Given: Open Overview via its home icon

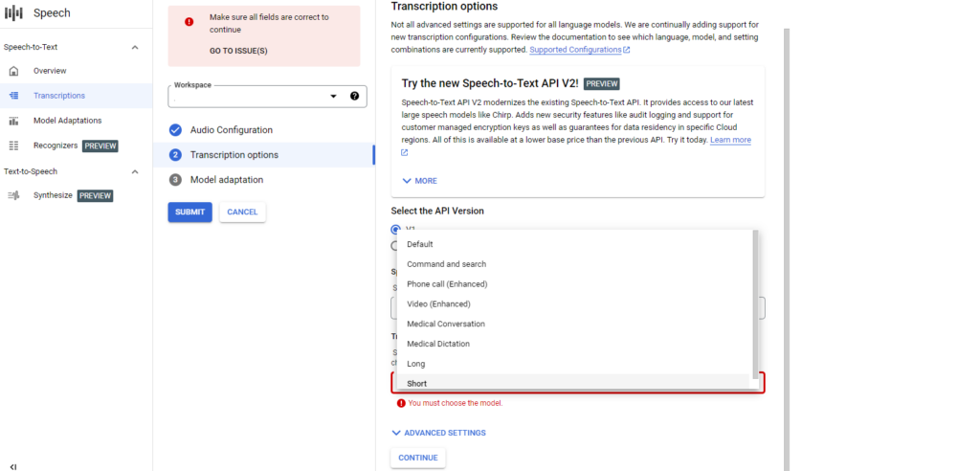Looking at the screenshot, I should point(13,71).
